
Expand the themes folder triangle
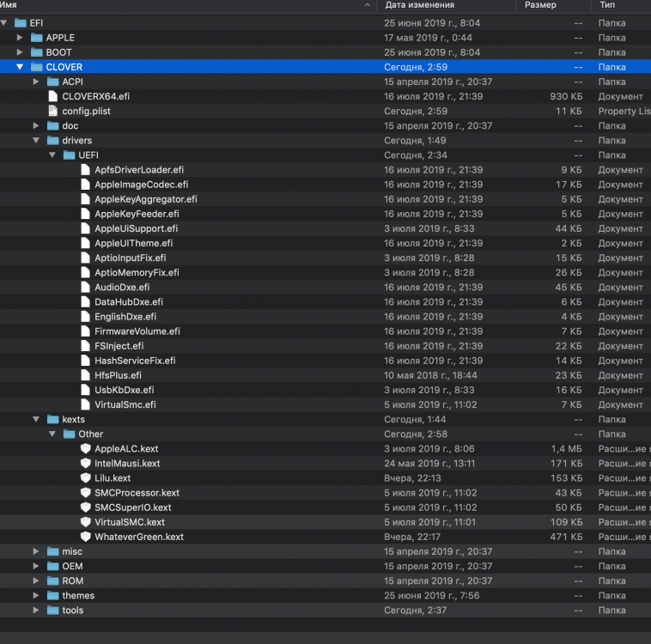(x=36, y=595)
